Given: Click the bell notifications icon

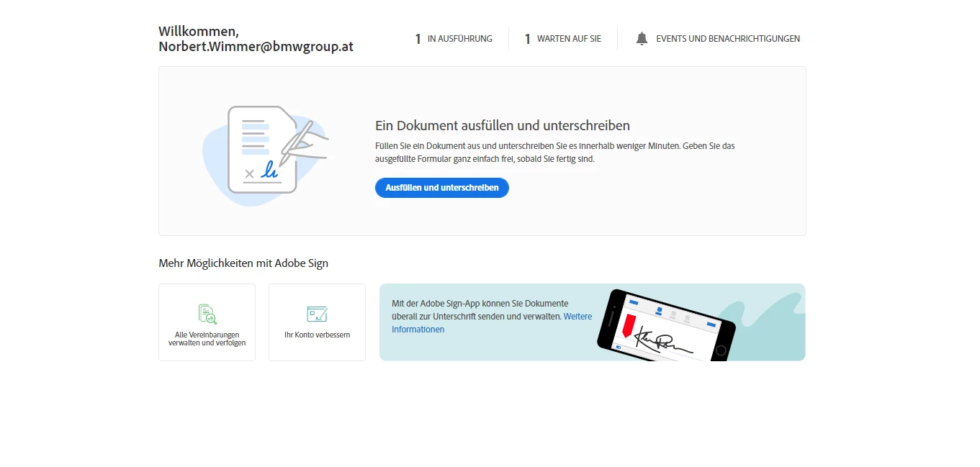Looking at the screenshot, I should tap(642, 39).
